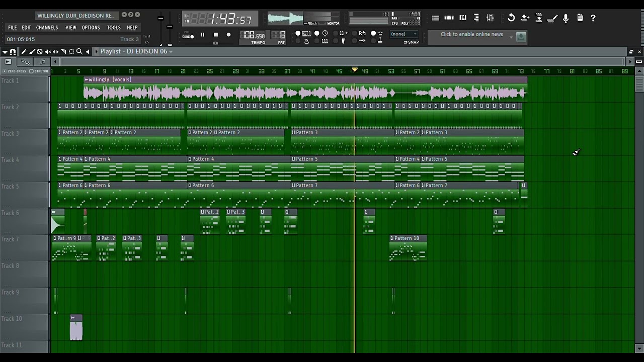Click the Render to audio file icon
This screenshot has width=644, height=362.
click(x=539, y=18)
